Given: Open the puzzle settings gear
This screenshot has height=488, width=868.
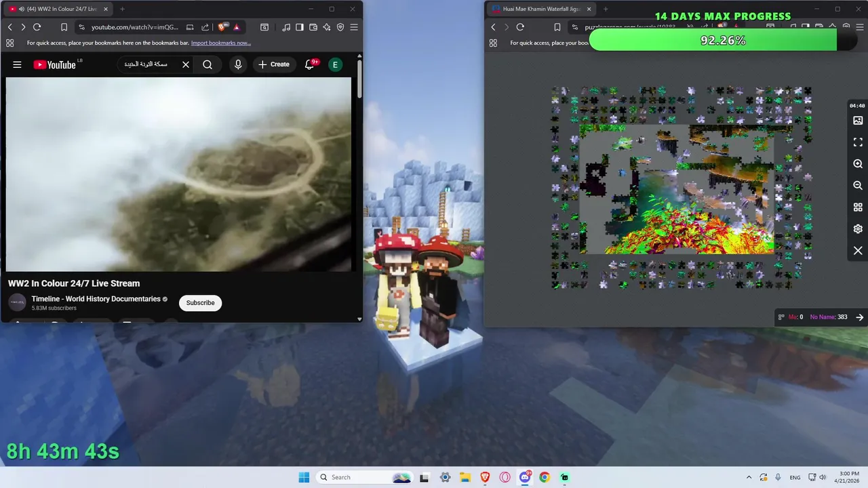Looking at the screenshot, I should [858, 229].
